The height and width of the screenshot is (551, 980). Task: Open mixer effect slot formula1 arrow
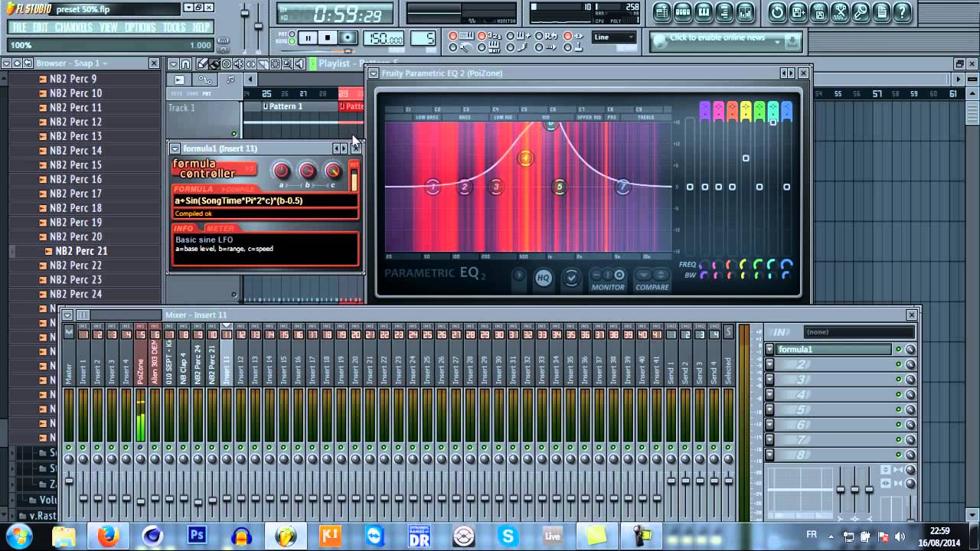coord(769,350)
